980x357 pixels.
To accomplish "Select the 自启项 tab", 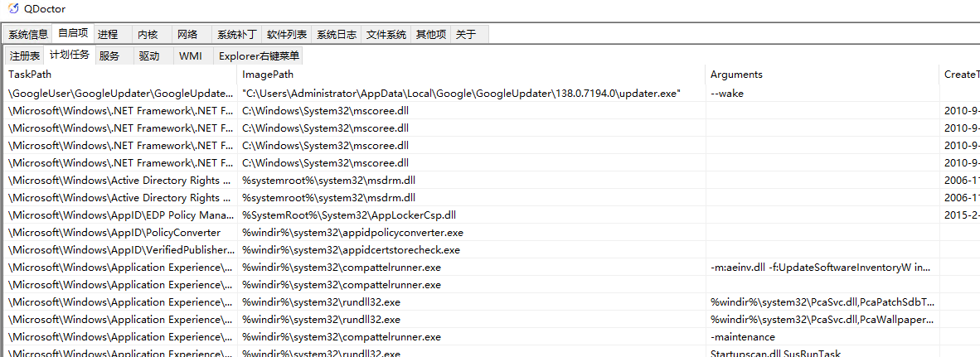I will pyautogui.click(x=73, y=33).
